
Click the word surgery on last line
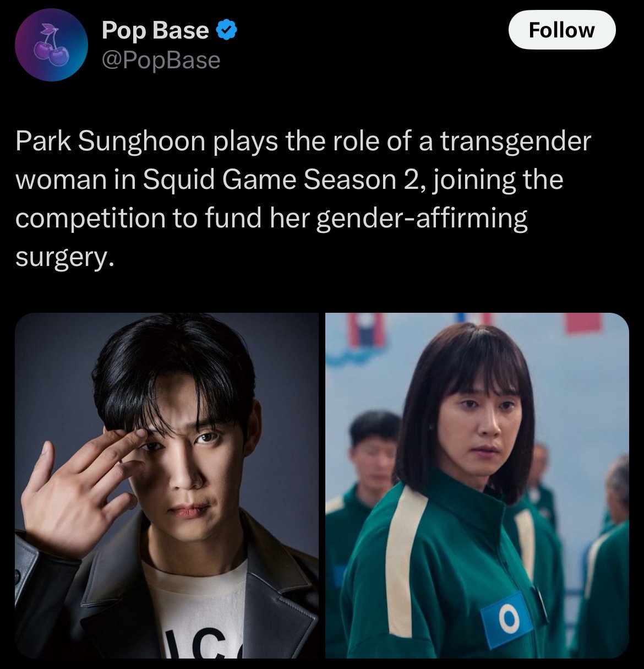point(66,257)
